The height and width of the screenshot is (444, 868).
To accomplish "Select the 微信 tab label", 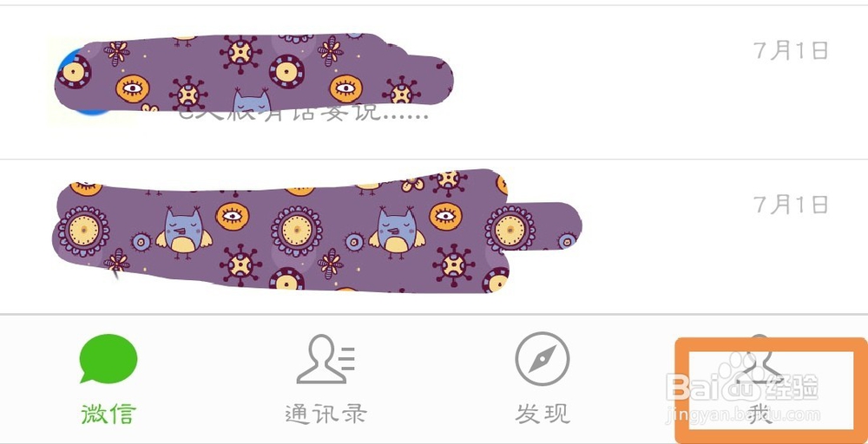I will point(108,414).
